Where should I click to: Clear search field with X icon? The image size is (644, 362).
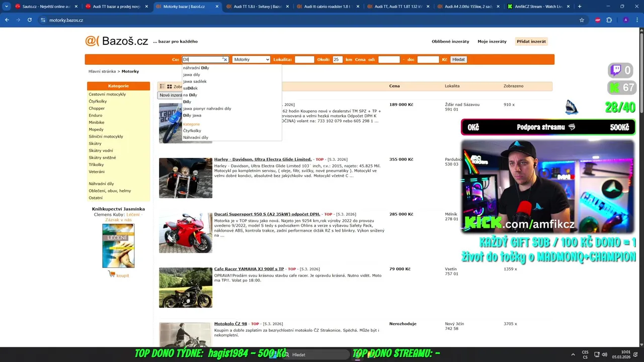point(225,59)
